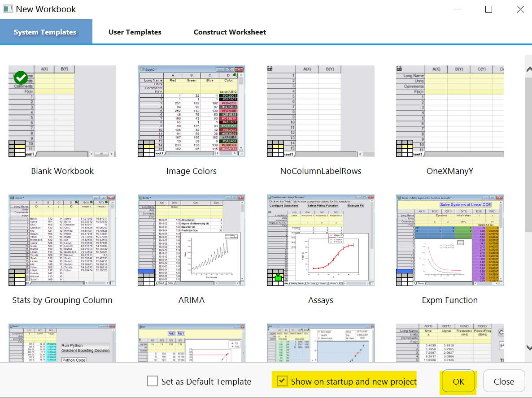Image resolution: width=532 pixels, height=398 pixels.
Task: Select the "Image Colors" label
Action: point(192,171)
